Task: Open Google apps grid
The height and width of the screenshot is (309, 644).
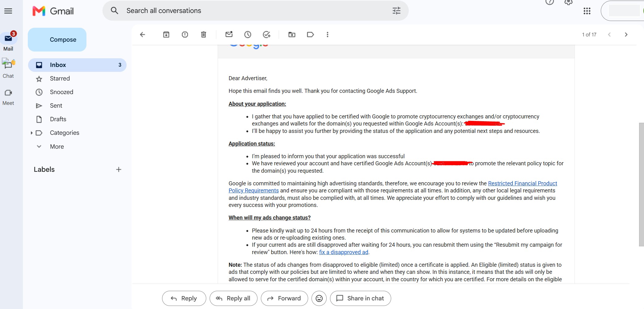Action: (x=587, y=11)
